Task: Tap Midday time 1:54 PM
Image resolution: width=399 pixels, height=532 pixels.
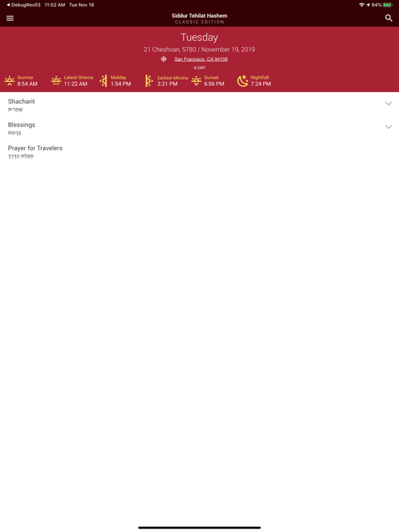Action: click(121, 84)
